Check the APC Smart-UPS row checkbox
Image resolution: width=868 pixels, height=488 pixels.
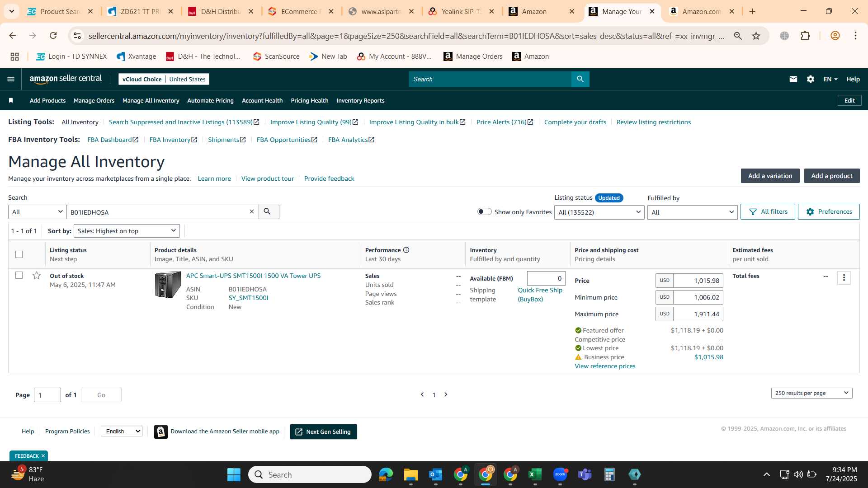(x=19, y=275)
